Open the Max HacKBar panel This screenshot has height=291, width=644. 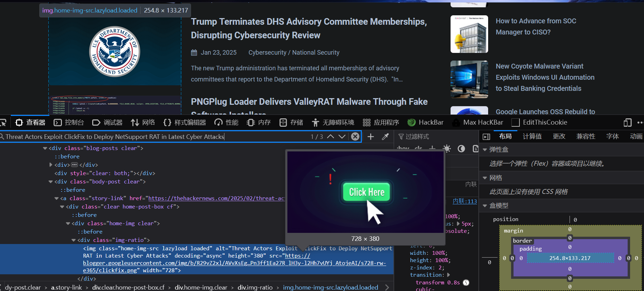[x=478, y=123]
